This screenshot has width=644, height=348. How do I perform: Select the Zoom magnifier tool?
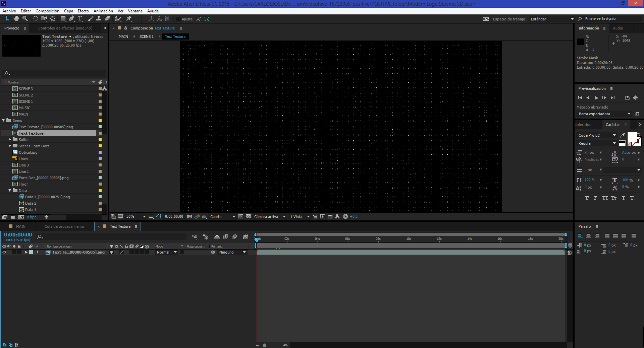point(25,19)
